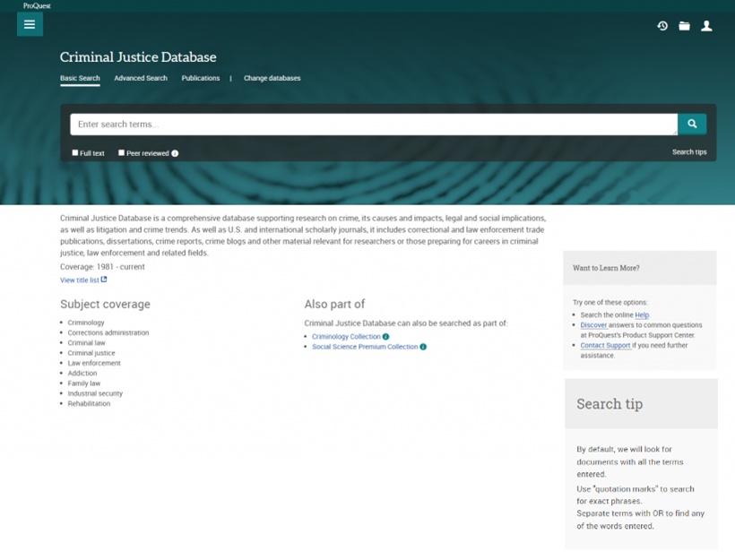
Task: Select Change databases
Action: pos(272,78)
